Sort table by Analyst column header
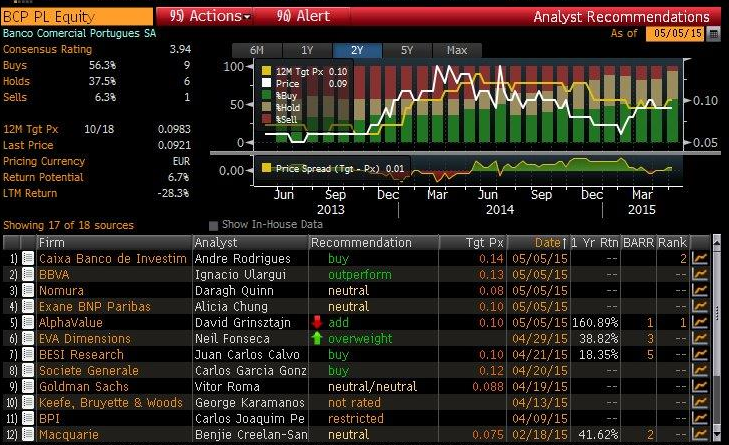The width and height of the screenshot is (729, 445). click(250, 242)
